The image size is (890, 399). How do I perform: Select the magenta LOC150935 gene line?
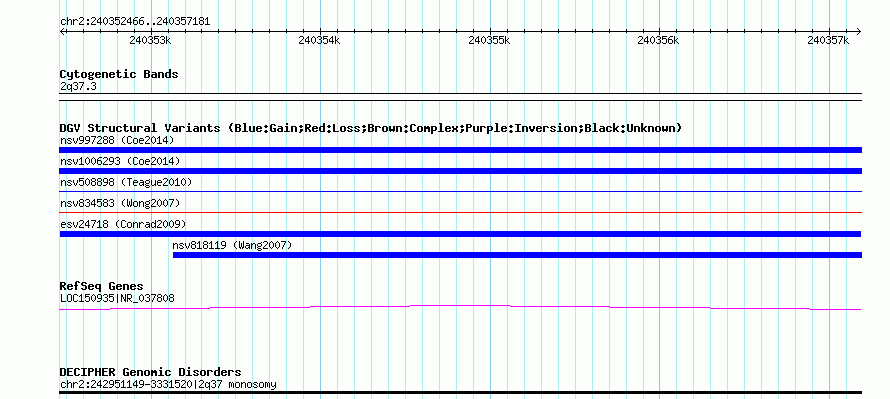click(460, 308)
